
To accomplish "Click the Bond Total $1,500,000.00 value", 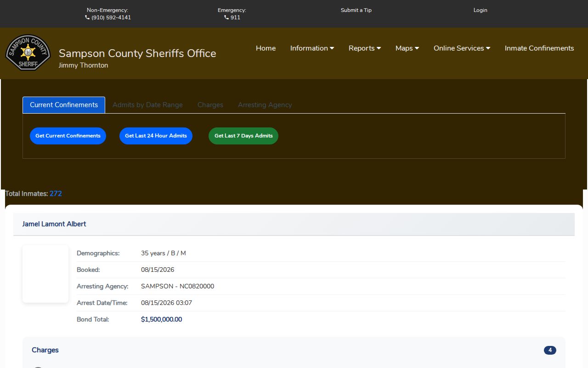I will [161, 319].
